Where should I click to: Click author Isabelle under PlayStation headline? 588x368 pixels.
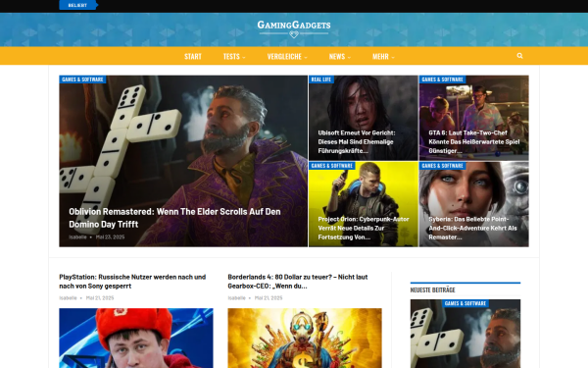pos(68,297)
